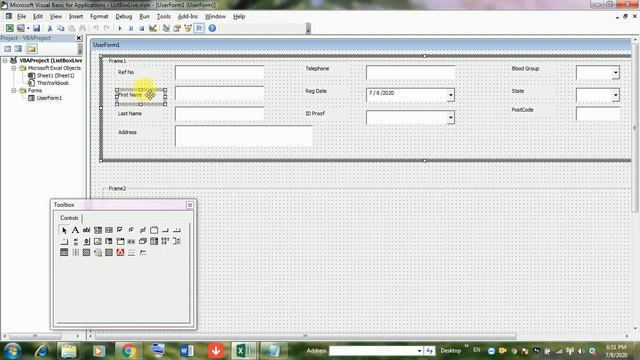Click the Last Name text box
The height and width of the screenshot is (360, 640).
(x=220, y=113)
